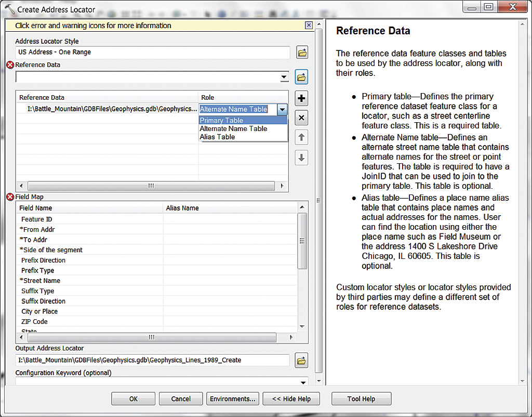This screenshot has height=417, width=532.
Task: Click reference table scroll right arrow
Action: [x=282, y=186]
